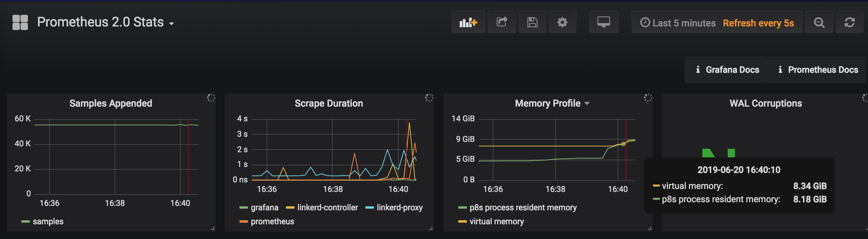Click the Refresh every 5s interval text
Viewport: 868px width, 239px height.
[759, 22]
